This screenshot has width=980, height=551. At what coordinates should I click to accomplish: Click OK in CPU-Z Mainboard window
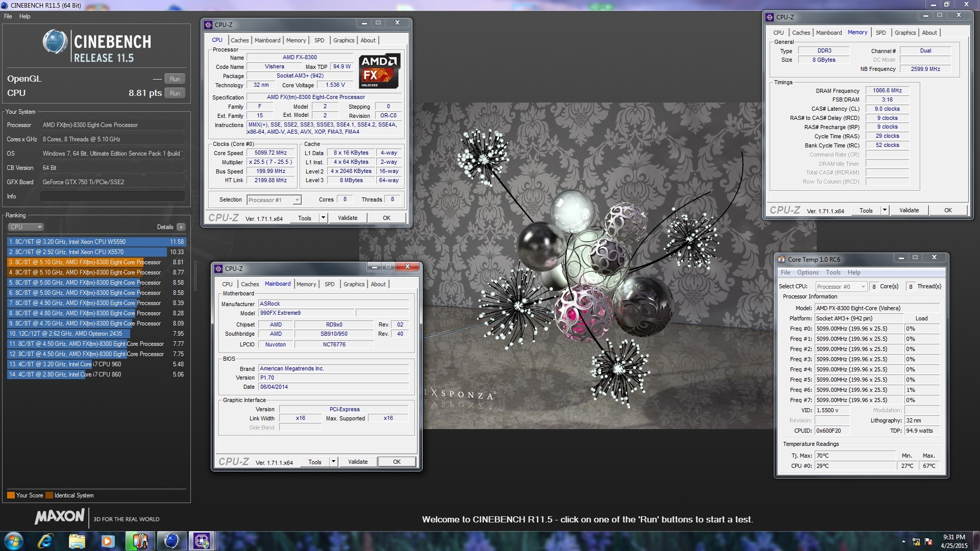[397, 462]
